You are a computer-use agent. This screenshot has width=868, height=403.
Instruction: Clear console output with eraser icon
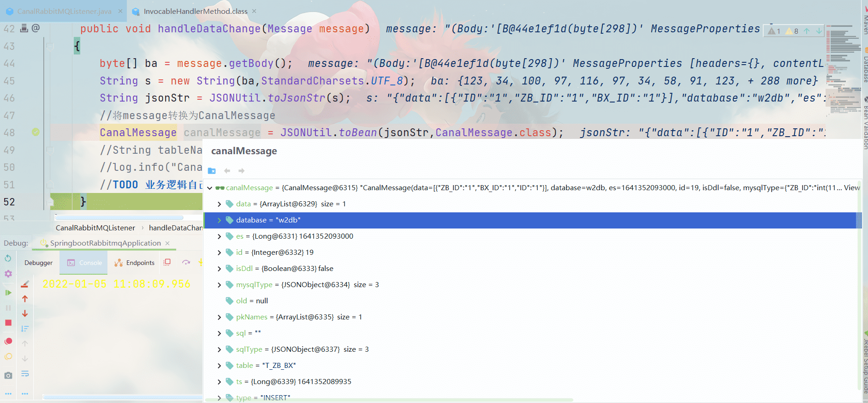coord(25,284)
